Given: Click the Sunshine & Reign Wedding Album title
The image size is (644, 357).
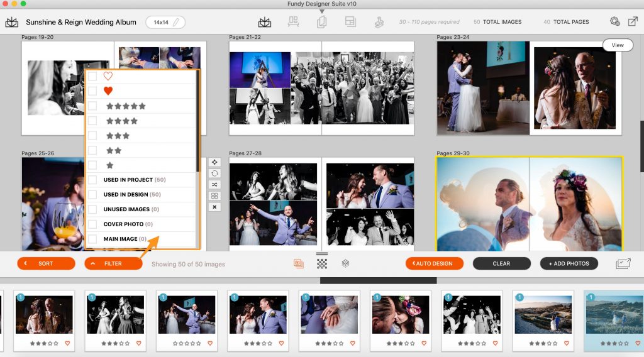Looking at the screenshot, I should (81, 22).
